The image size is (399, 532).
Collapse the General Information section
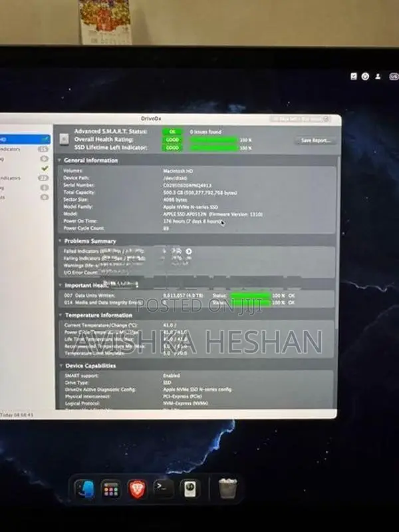(x=59, y=160)
